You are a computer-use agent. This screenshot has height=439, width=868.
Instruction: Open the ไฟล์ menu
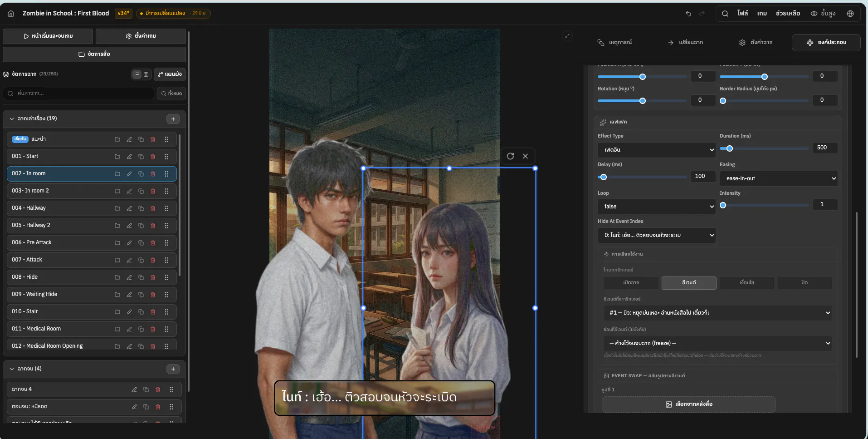[743, 14]
